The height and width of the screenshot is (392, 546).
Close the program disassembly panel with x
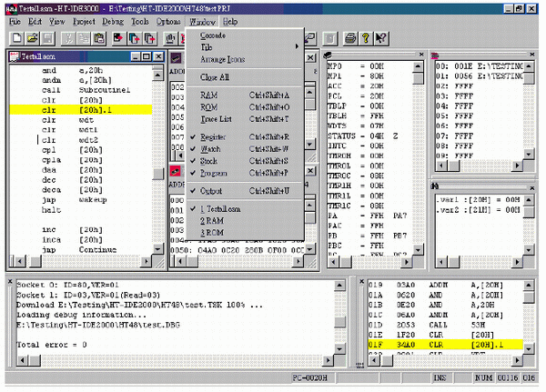361,281
